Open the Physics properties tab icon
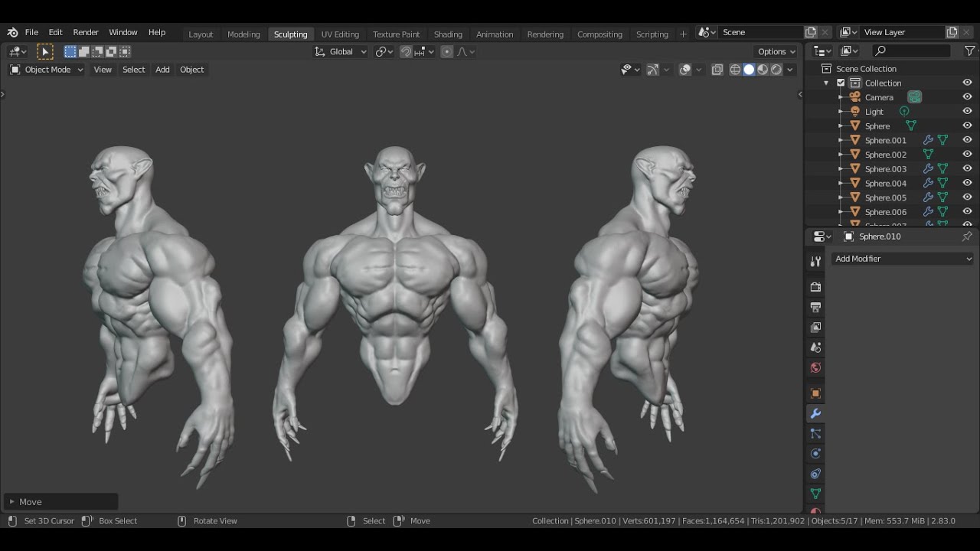Image resolution: width=980 pixels, height=551 pixels. [815, 453]
